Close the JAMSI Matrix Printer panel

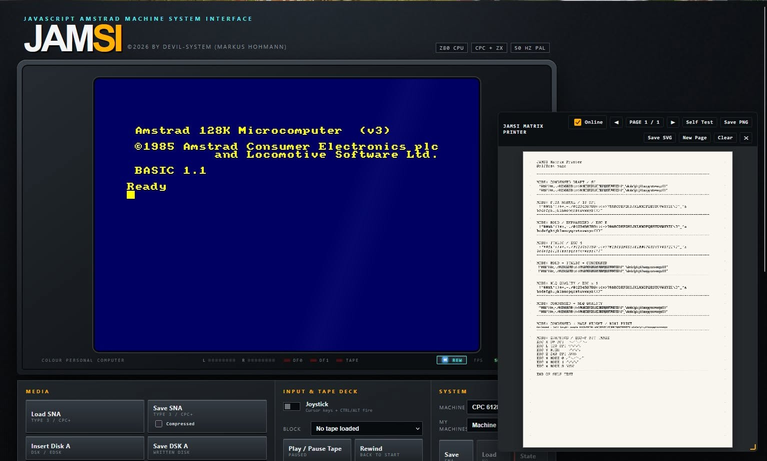(x=746, y=138)
